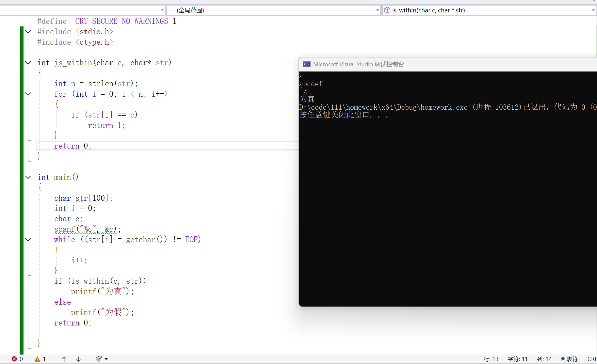Click the <ctype.h> include text
Screen dimensions: 597x364
click(94, 42)
